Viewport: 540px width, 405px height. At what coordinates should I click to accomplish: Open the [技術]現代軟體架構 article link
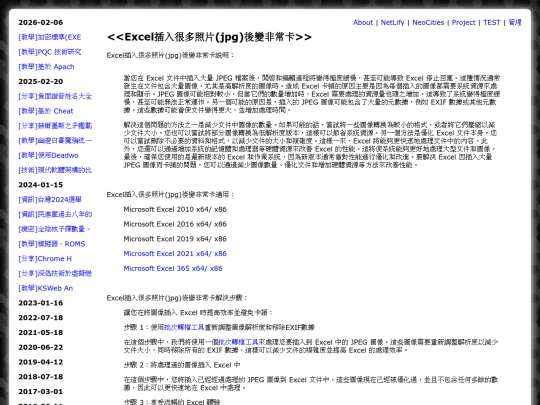coord(55,170)
